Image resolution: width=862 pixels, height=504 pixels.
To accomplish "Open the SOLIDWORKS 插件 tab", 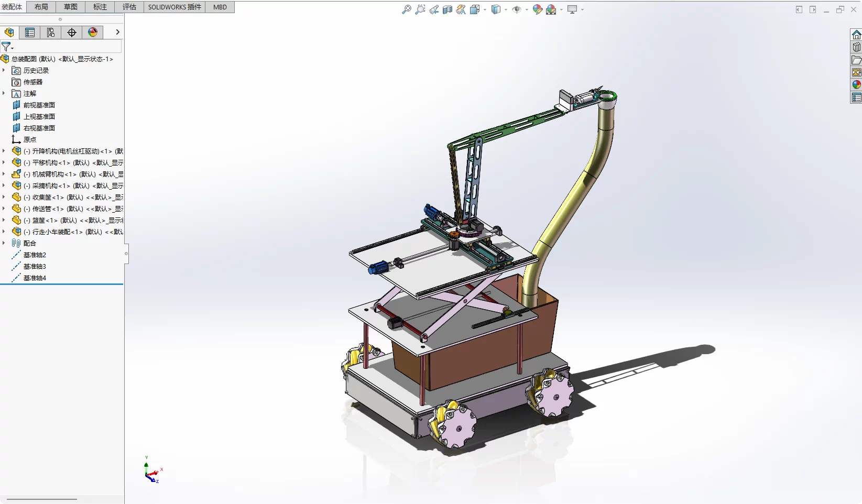I will click(174, 7).
